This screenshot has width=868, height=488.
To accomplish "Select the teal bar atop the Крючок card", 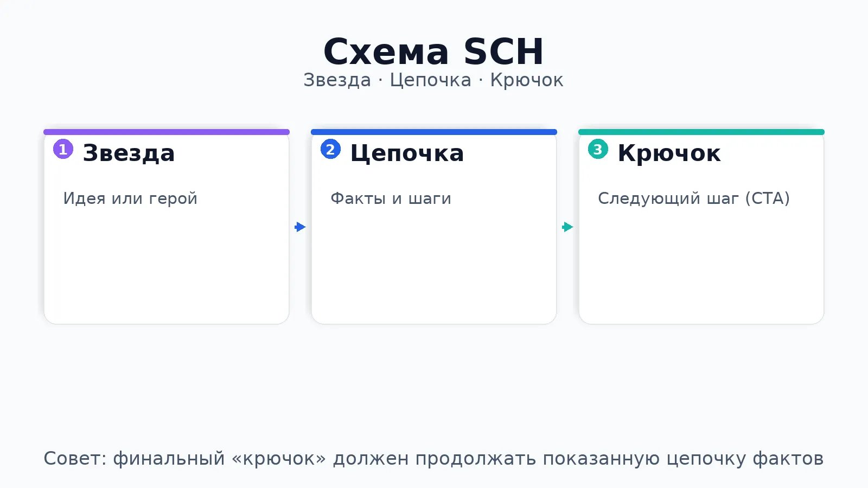I will coord(701,132).
